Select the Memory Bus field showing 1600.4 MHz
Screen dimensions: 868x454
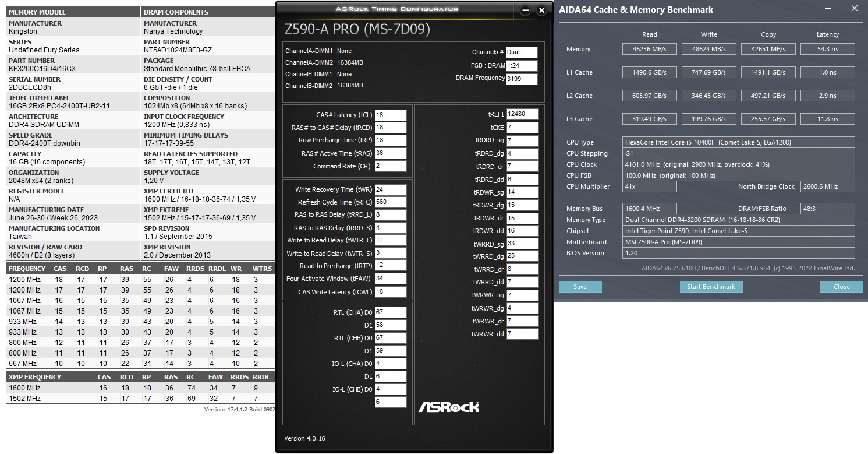click(650, 209)
